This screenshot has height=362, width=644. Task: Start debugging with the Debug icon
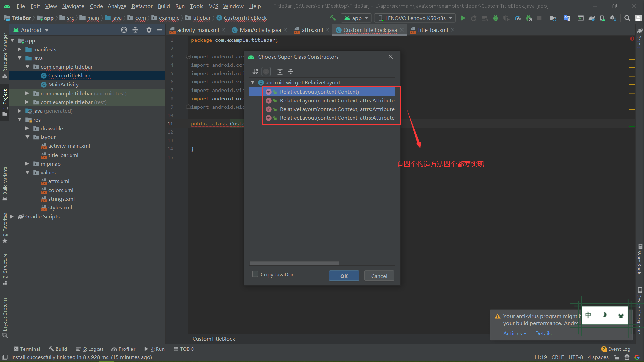click(x=496, y=18)
